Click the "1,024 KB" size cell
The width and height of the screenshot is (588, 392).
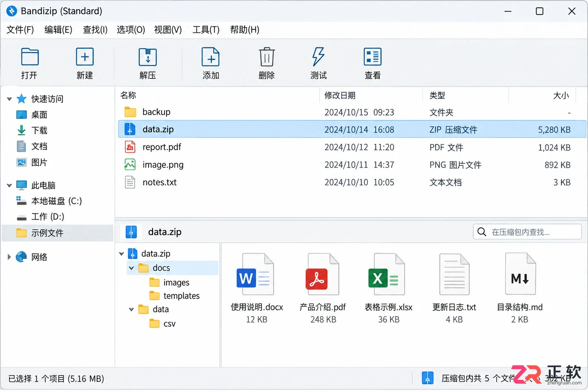click(x=554, y=148)
